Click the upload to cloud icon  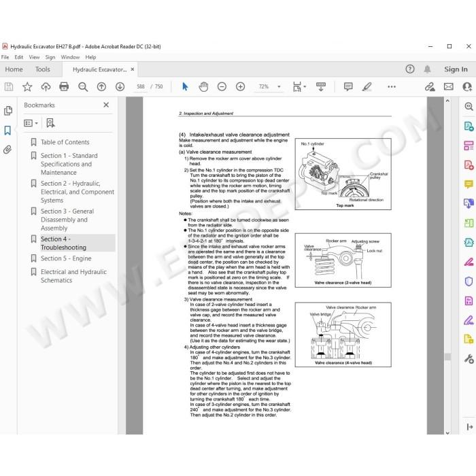46,87
